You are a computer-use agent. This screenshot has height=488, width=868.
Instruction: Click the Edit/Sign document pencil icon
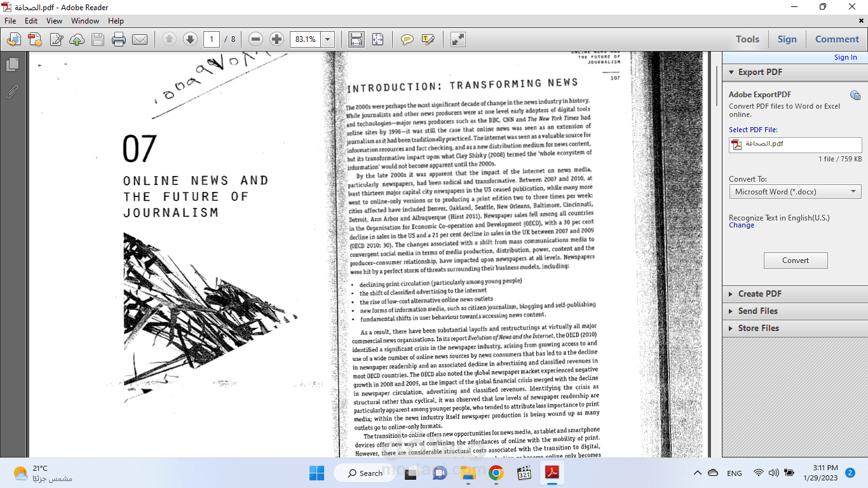(56, 39)
